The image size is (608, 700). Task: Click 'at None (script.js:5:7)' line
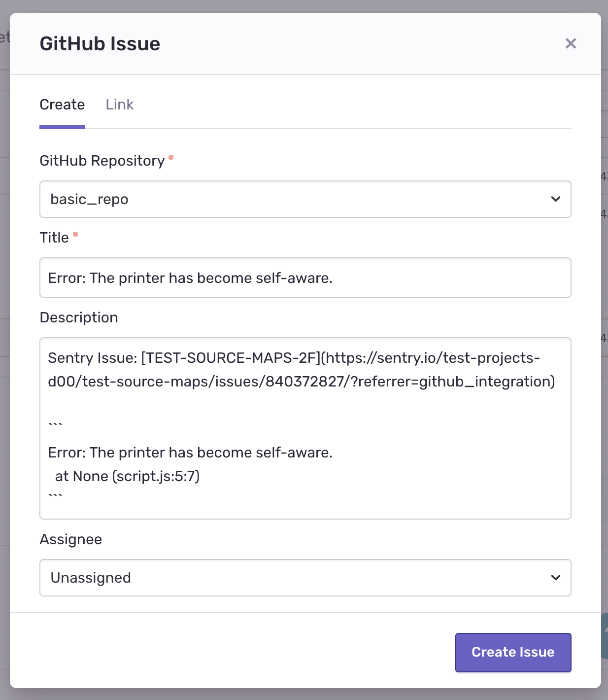tap(128, 476)
